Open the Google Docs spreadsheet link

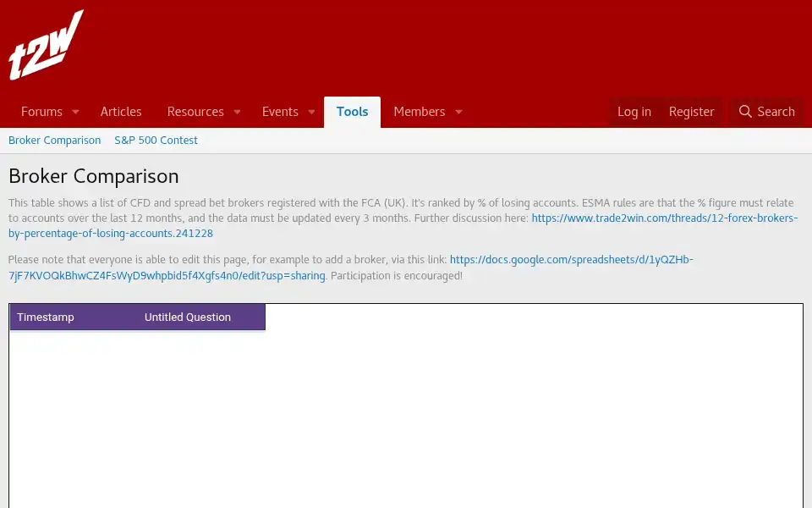click(350, 268)
